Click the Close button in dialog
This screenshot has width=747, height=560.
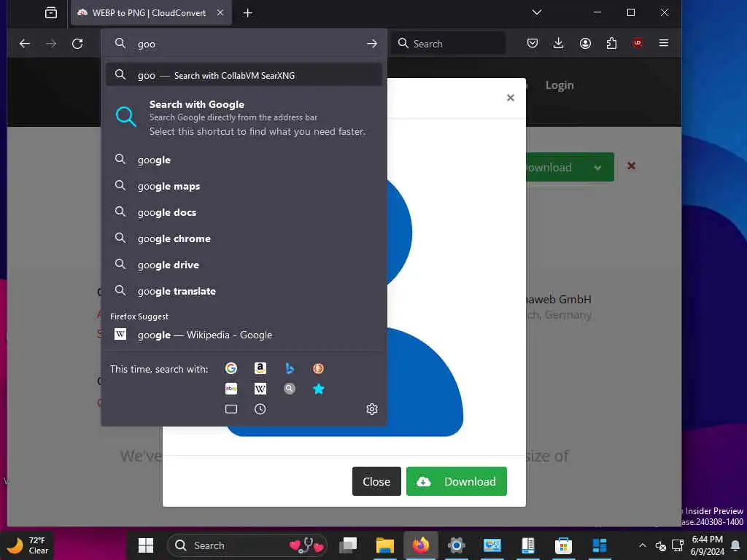[x=376, y=481]
